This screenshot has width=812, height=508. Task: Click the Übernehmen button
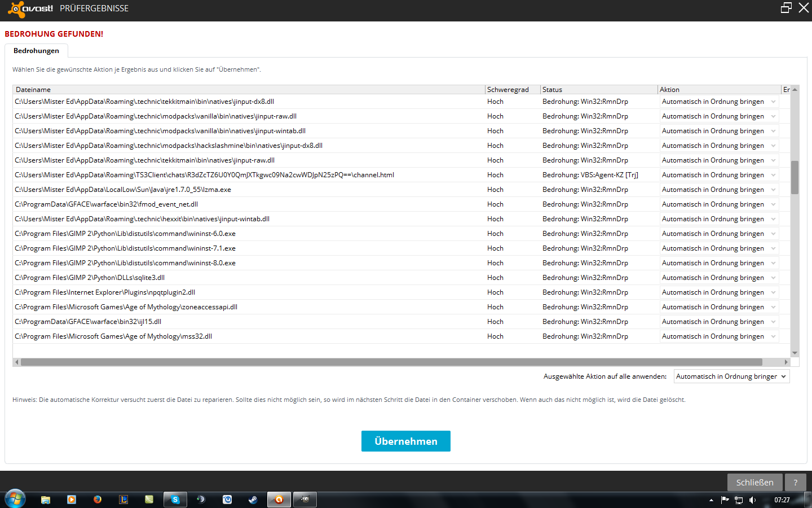pos(406,441)
